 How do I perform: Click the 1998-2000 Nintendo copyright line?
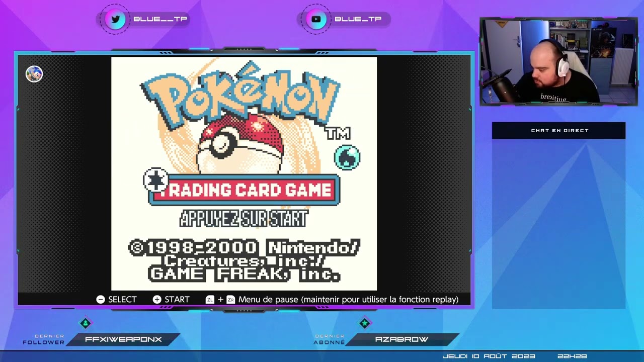(244, 247)
